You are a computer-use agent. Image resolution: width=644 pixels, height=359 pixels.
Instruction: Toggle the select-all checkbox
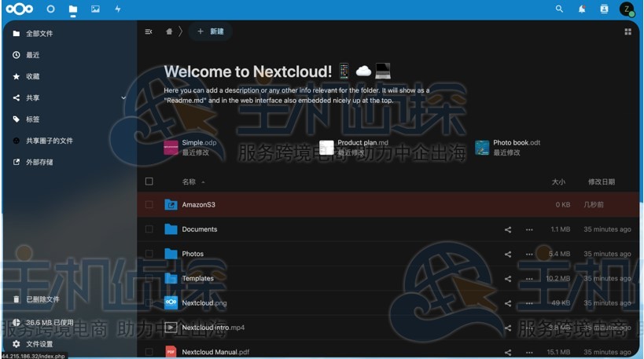click(x=149, y=181)
